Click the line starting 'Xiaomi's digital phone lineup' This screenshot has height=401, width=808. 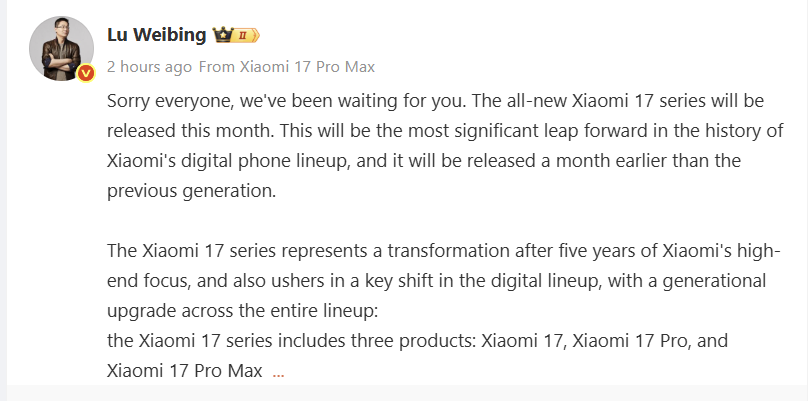[436, 160]
